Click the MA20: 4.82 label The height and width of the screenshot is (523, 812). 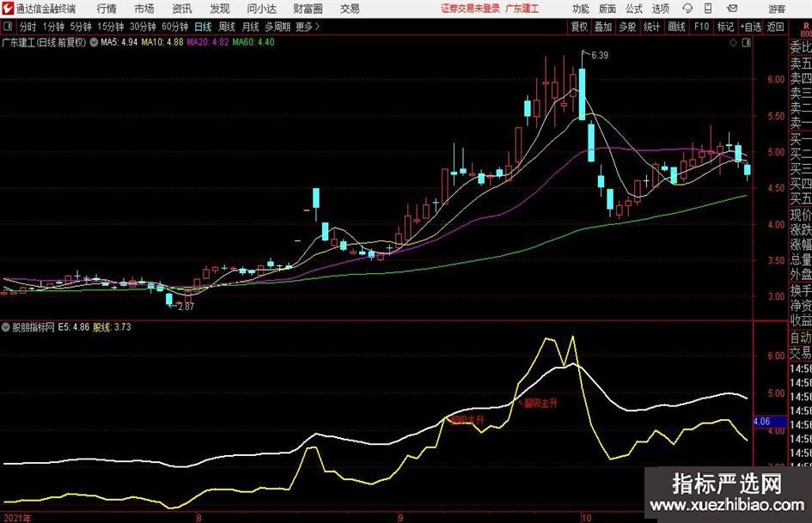(x=208, y=42)
